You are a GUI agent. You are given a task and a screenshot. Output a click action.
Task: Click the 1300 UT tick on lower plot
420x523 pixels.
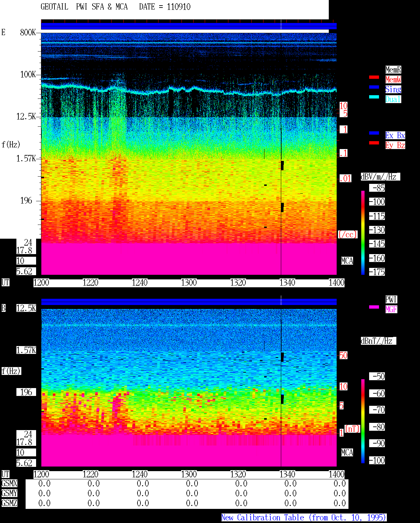(189, 474)
